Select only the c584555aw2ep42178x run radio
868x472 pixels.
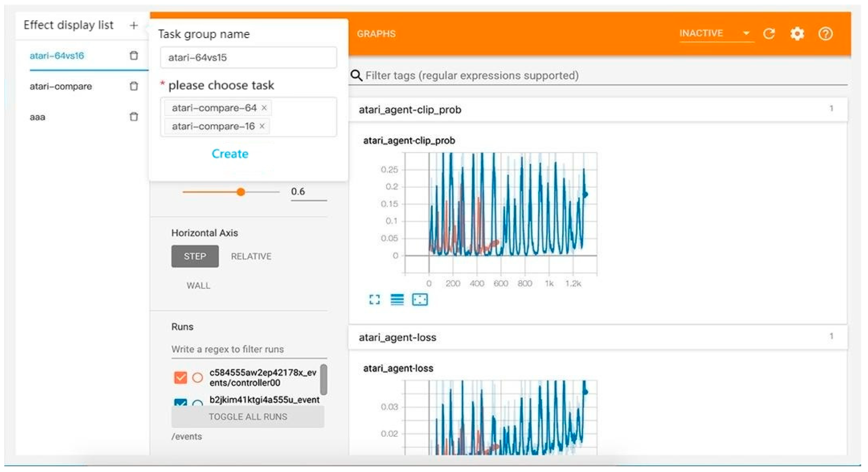coord(197,377)
